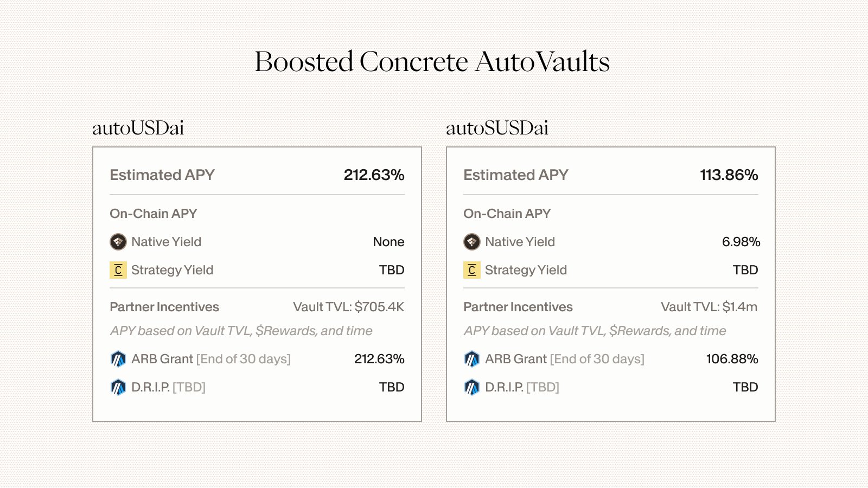Viewport: 868px width, 488px height.
Task: Click the 106.88% ARB Grant value
Action: click(x=732, y=359)
